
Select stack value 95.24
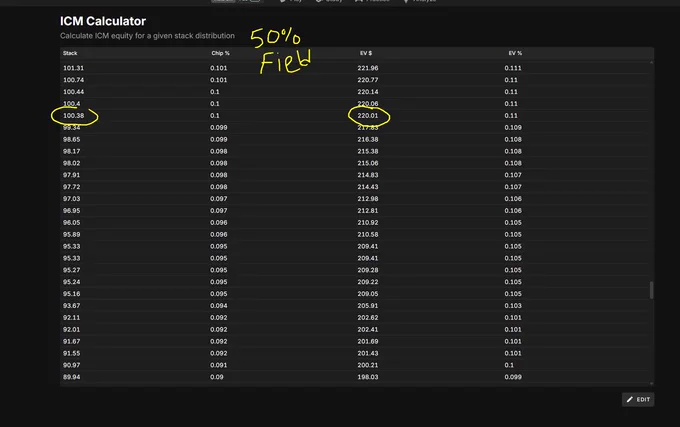[72, 282]
